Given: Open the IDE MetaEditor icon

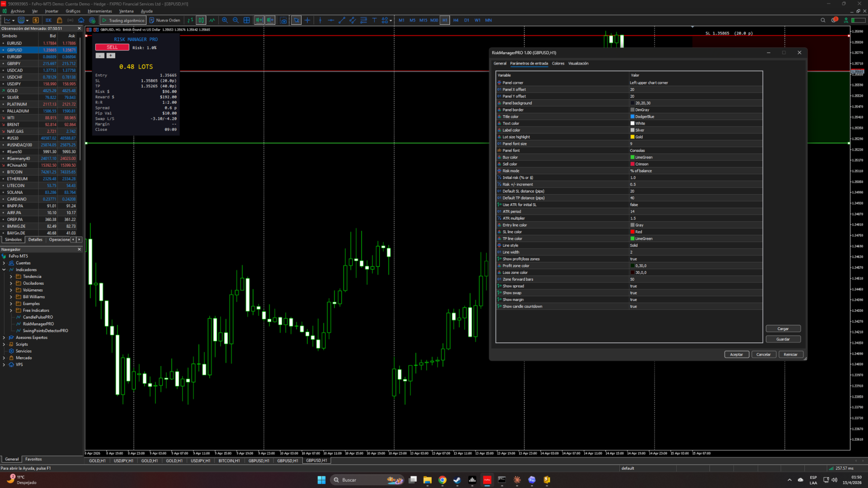Looking at the screenshot, I should [x=48, y=20].
